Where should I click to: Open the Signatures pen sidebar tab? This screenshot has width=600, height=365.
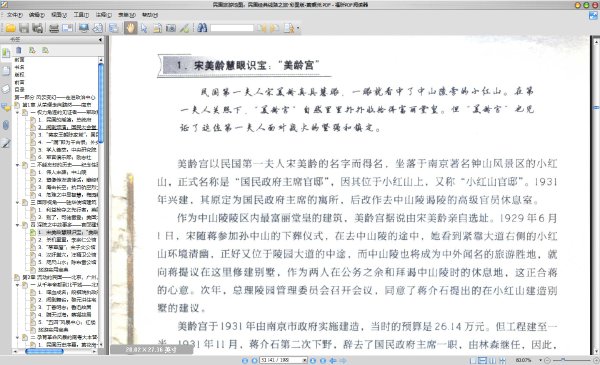coord(6,143)
